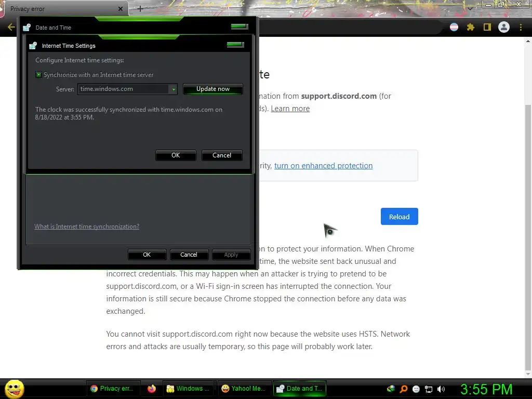532x399 pixels.
Task: Open the network tray icon
Action: [429, 389]
